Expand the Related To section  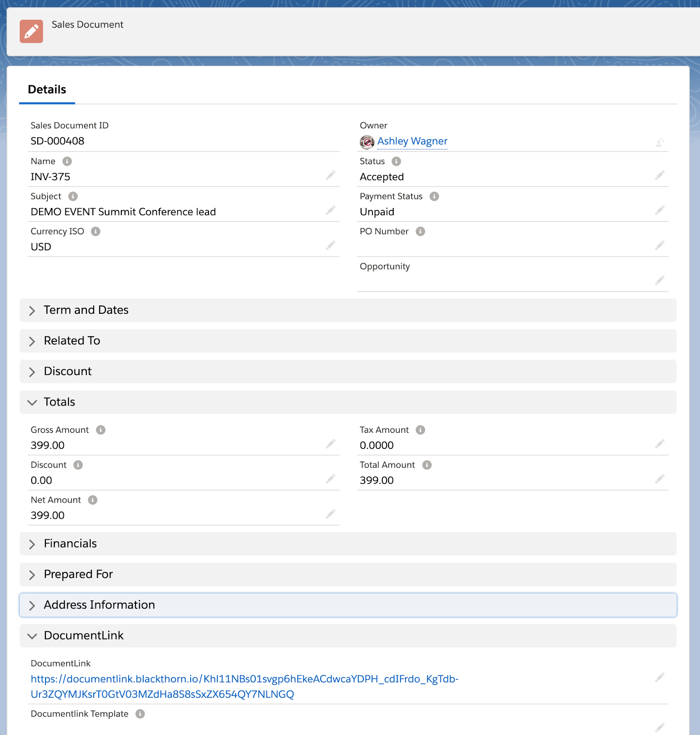[x=348, y=341]
